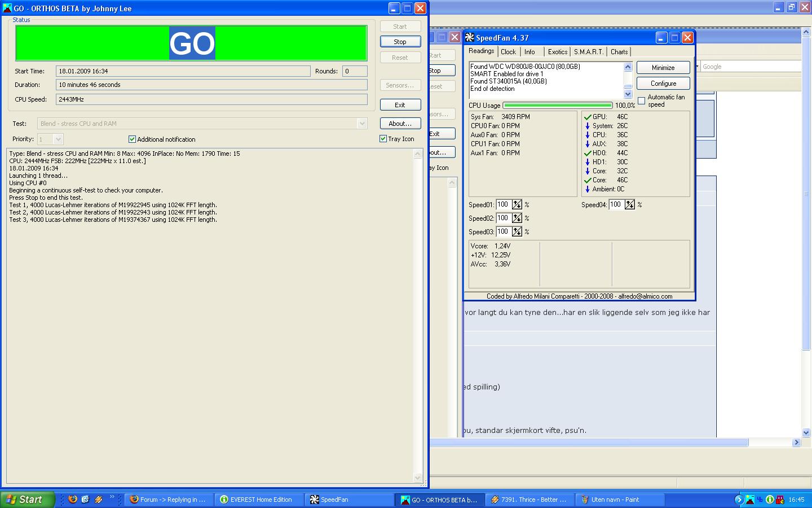Click the green EVEREST icon in the system tray

click(x=770, y=500)
